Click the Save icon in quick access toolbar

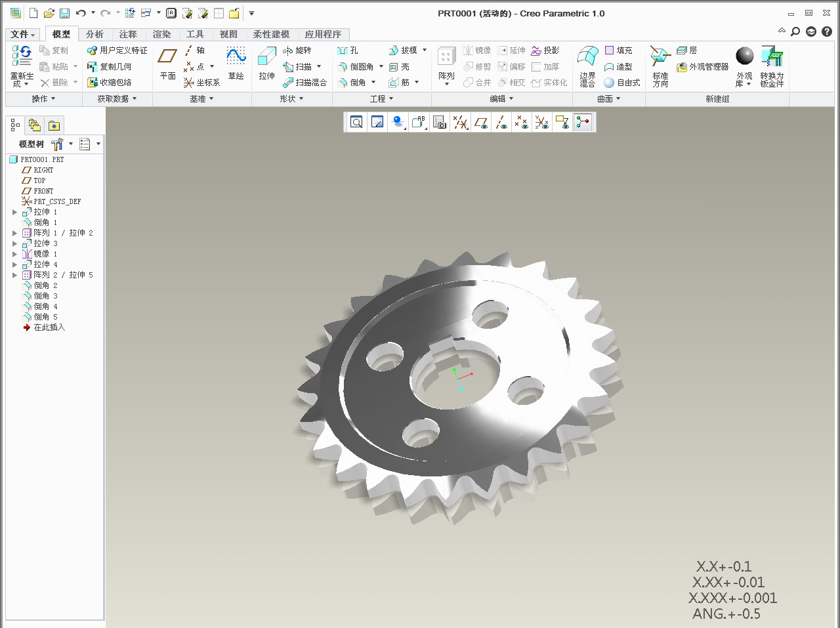pyautogui.click(x=64, y=13)
